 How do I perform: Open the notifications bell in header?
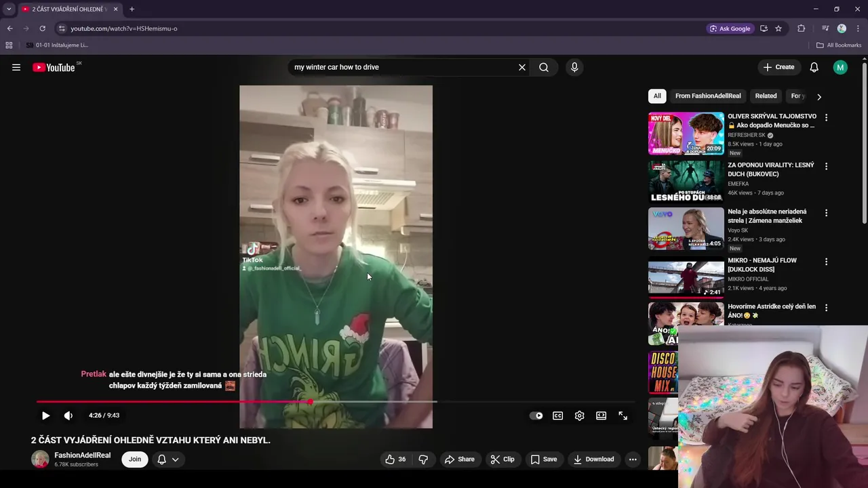coord(814,67)
